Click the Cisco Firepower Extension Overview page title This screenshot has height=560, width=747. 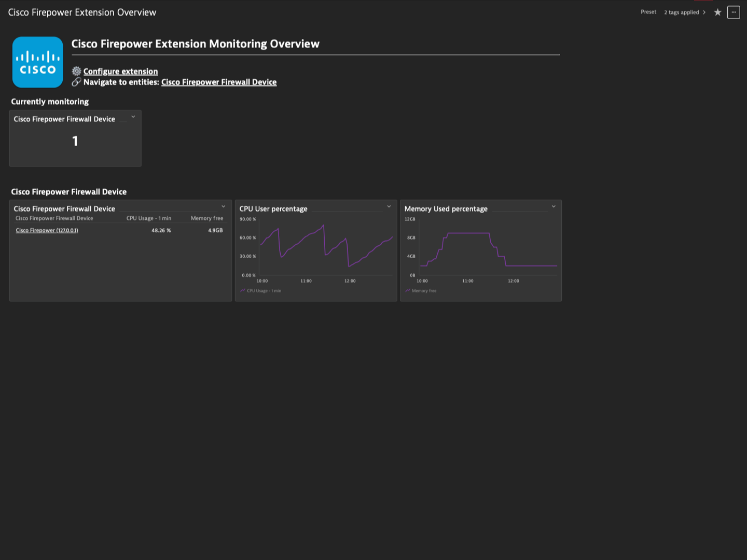pyautogui.click(x=82, y=12)
